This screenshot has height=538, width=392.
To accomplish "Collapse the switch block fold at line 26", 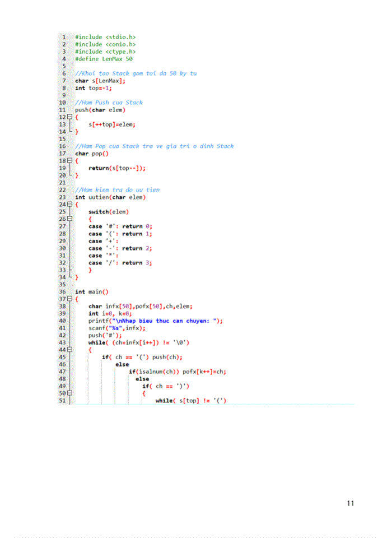I will pos(70,219).
